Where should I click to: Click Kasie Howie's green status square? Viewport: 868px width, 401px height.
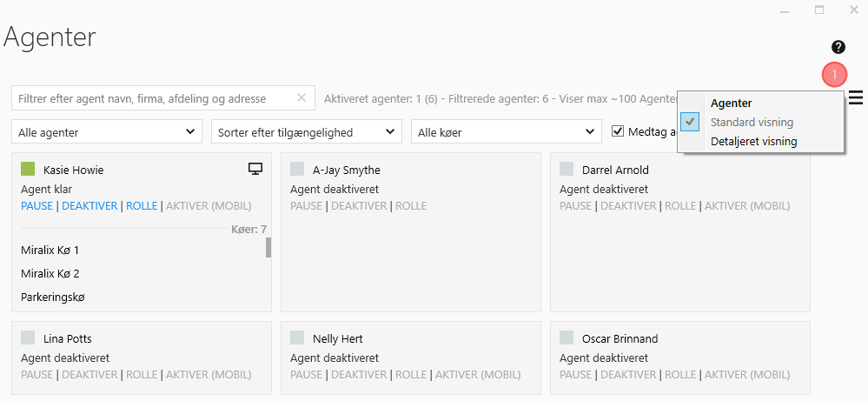[x=28, y=170]
